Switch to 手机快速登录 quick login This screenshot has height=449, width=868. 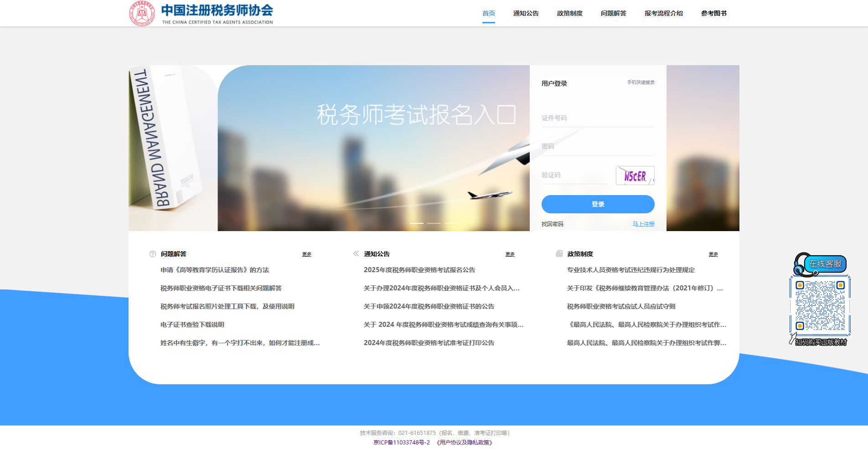coord(640,82)
